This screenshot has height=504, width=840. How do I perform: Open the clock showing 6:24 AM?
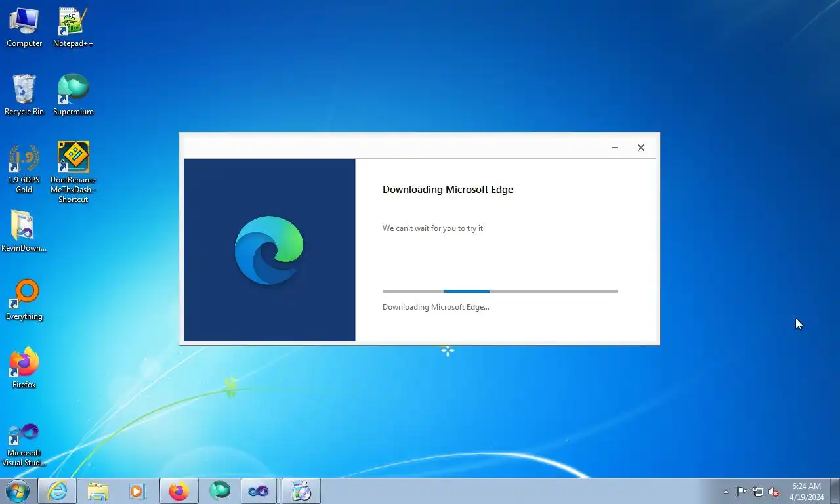click(x=807, y=492)
